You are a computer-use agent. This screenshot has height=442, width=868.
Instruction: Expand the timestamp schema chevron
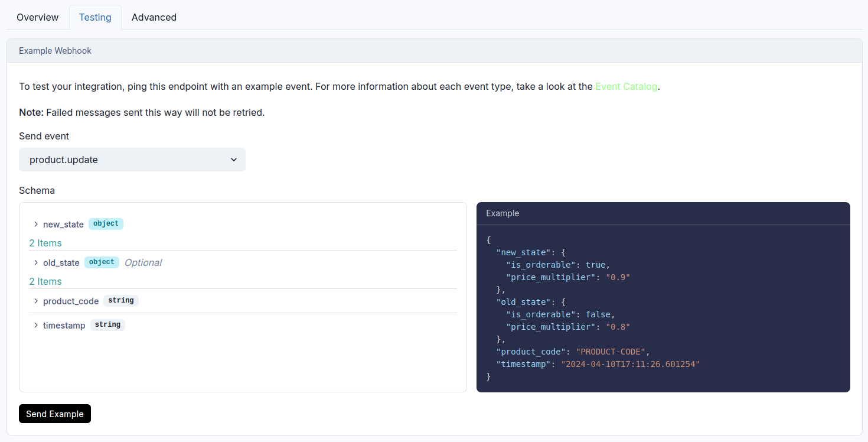tap(36, 326)
